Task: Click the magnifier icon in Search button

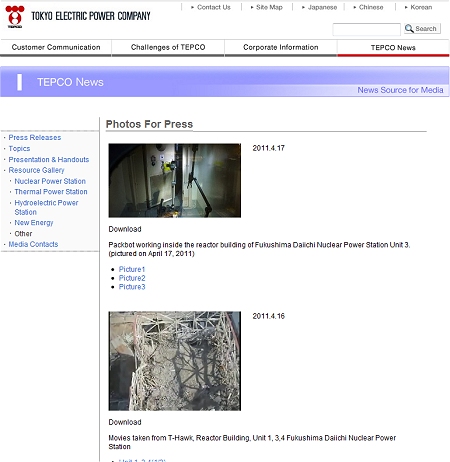Action: pyautogui.click(x=409, y=28)
